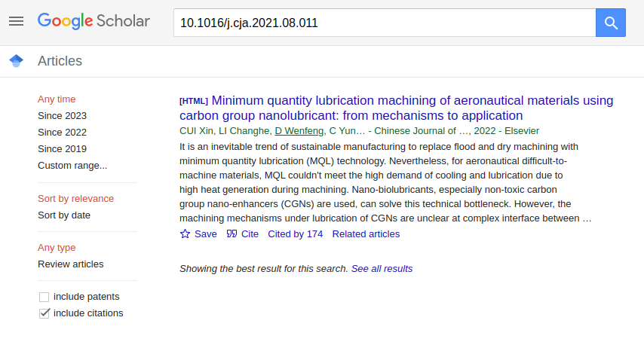
Task: Select Sort by date option
Action: [x=64, y=215]
